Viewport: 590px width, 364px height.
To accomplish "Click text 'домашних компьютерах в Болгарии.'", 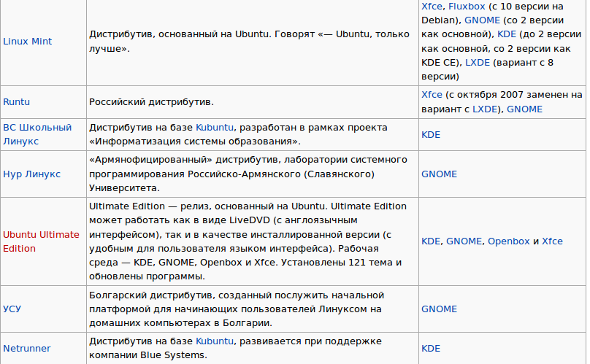I will [180, 323].
